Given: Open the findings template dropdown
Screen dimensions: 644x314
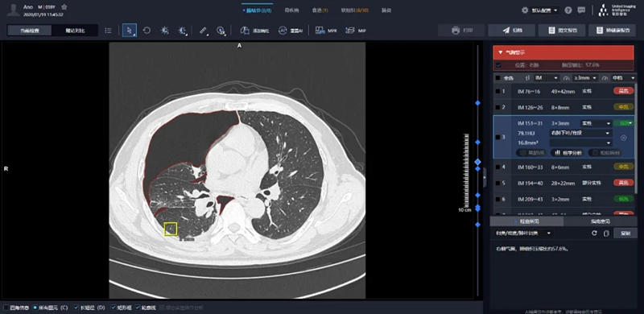Looking at the screenshot, I should click(x=524, y=233).
